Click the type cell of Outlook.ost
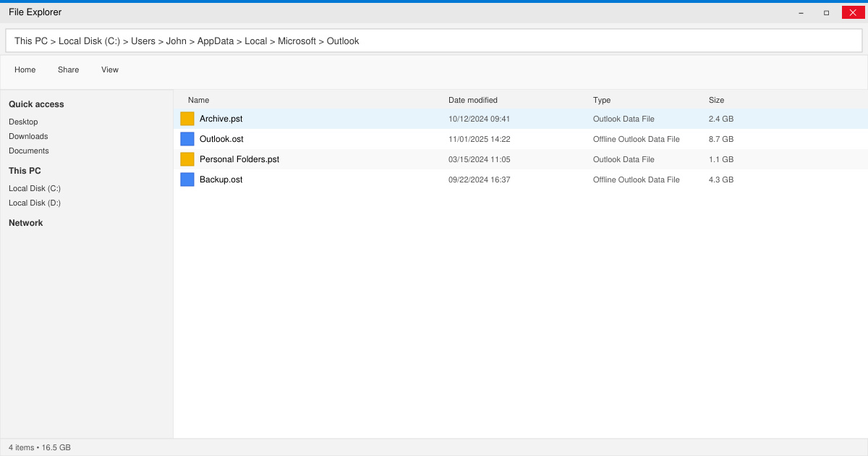Image resolution: width=868 pixels, height=456 pixels. (637, 139)
